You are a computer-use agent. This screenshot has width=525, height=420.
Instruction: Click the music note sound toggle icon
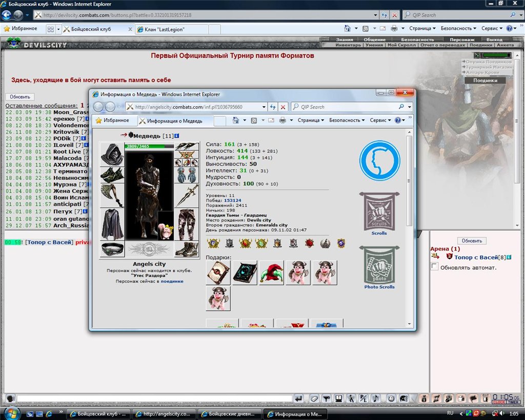click(x=376, y=398)
